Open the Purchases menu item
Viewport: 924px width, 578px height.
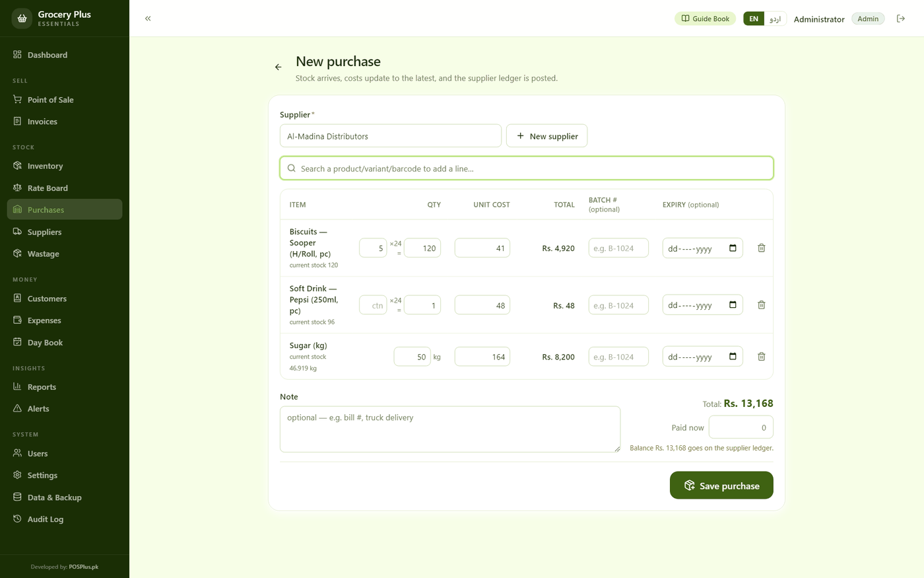click(65, 209)
